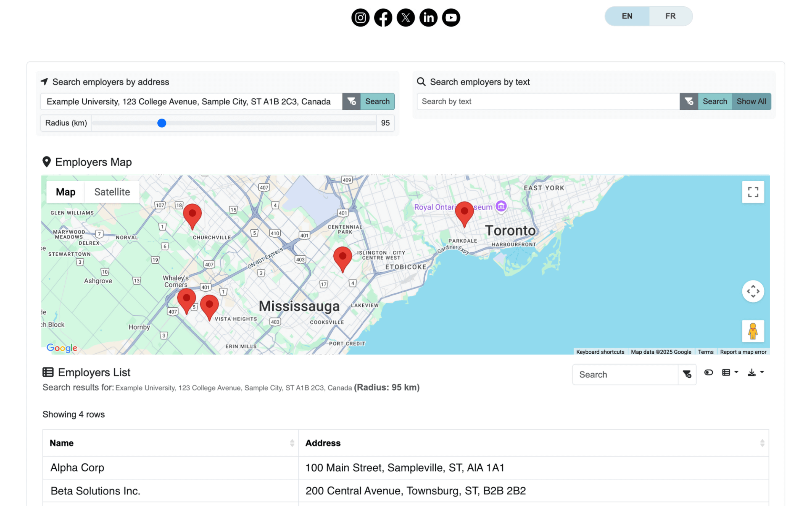812x506 pixels.
Task: Open the table layout dropdown
Action: point(730,372)
